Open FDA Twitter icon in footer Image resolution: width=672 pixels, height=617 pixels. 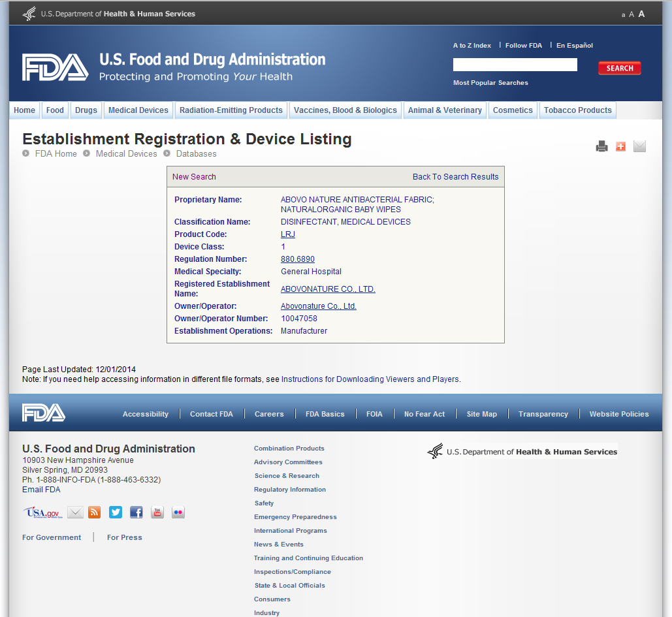pyautogui.click(x=116, y=513)
